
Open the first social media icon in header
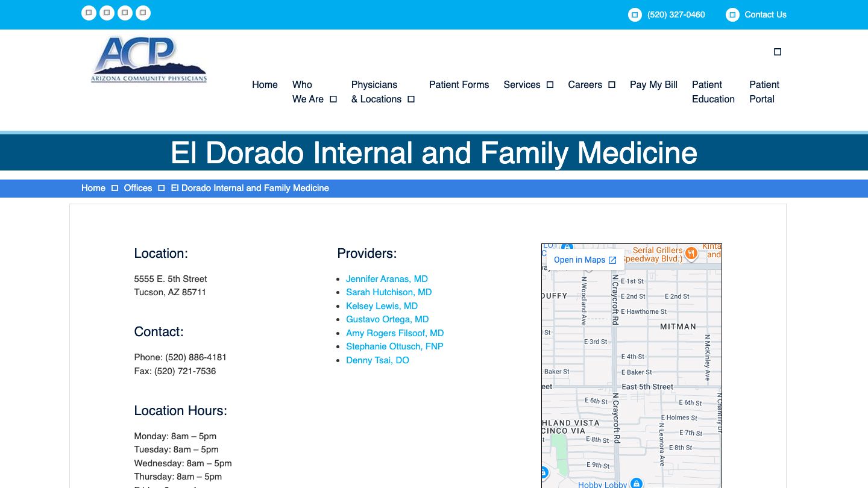point(89,12)
